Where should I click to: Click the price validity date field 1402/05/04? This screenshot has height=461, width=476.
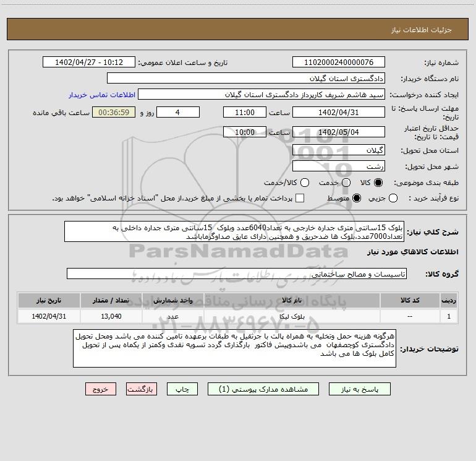(x=339, y=132)
